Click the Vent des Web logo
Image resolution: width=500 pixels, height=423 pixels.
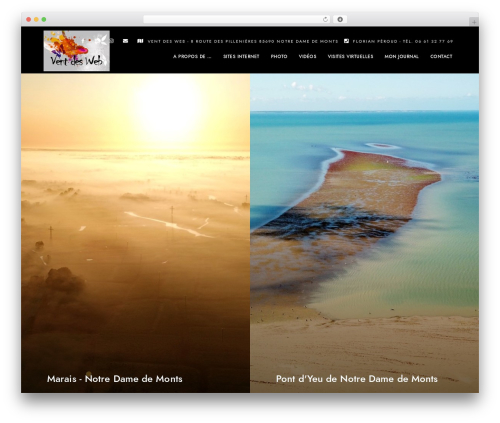(x=77, y=51)
